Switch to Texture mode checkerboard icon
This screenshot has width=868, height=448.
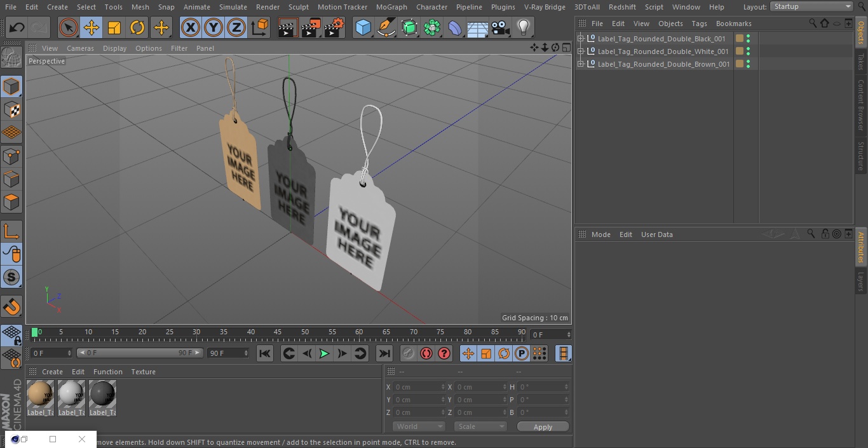pyautogui.click(x=11, y=110)
